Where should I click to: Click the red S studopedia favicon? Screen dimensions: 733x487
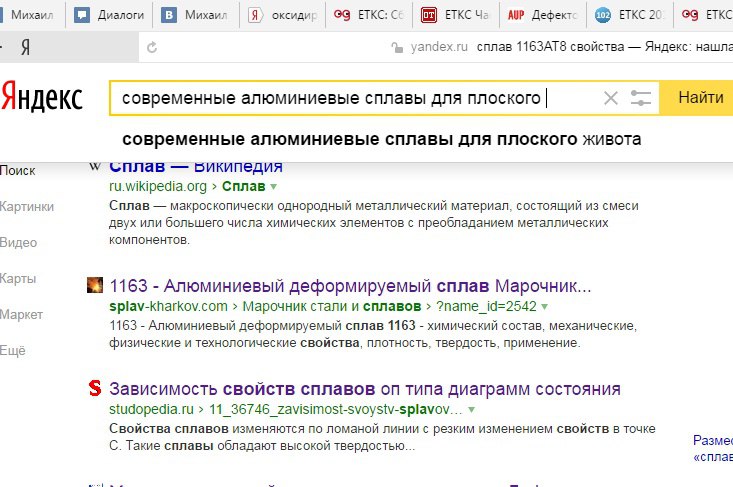tap(95, 388)
